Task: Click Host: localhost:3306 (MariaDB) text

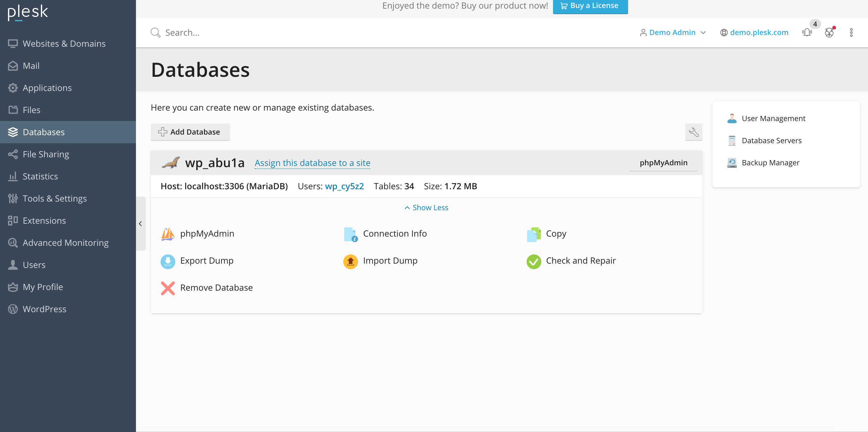Action: point(224,186)
